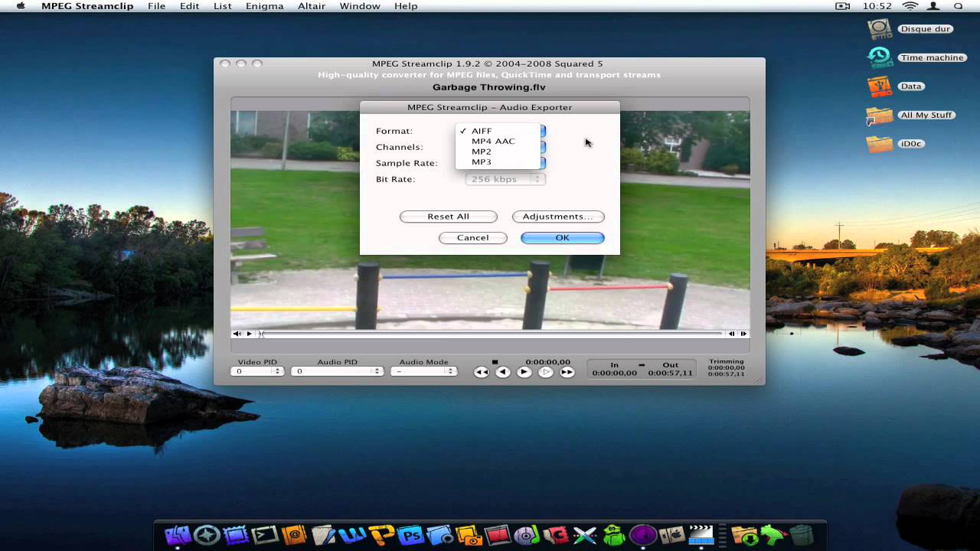Open the Audio PID dropdown
The height and width of the screenshot is (551, 980).
[x=337, y=371]
